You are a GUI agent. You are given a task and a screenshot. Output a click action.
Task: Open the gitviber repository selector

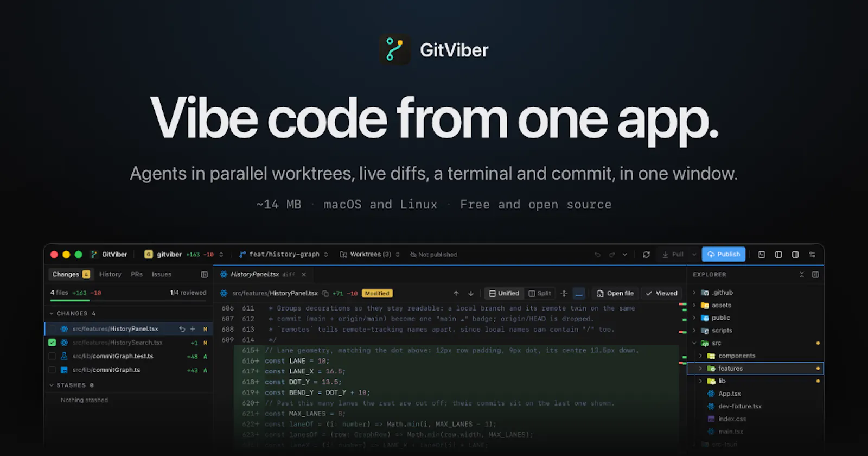pos(184,255)
